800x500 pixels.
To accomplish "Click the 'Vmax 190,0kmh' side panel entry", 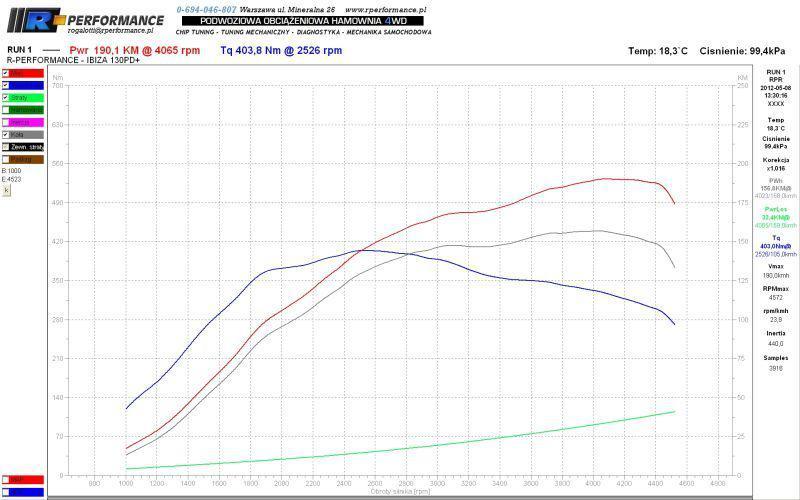I will click(776, 271).
